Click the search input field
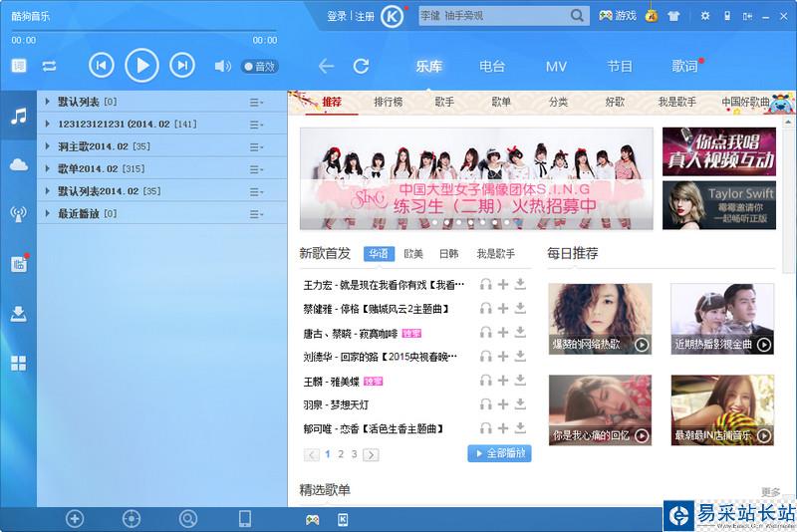 point(493,16)
